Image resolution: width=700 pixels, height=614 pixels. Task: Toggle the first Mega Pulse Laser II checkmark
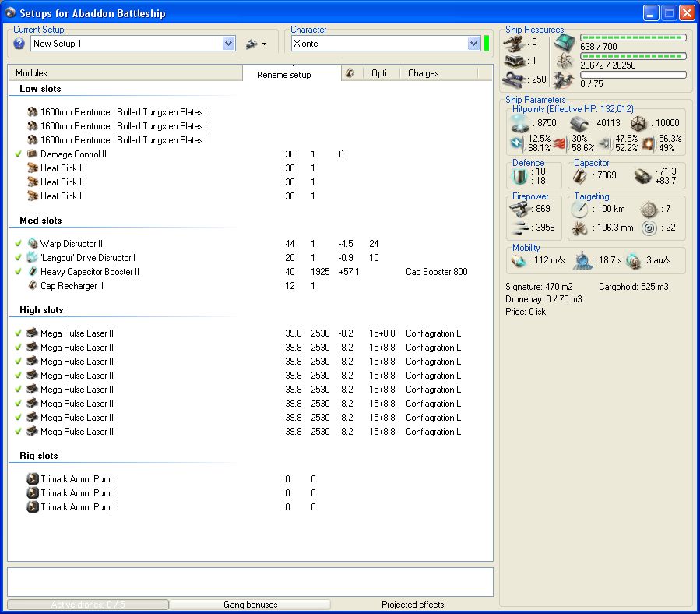click(x=19, y=333)
